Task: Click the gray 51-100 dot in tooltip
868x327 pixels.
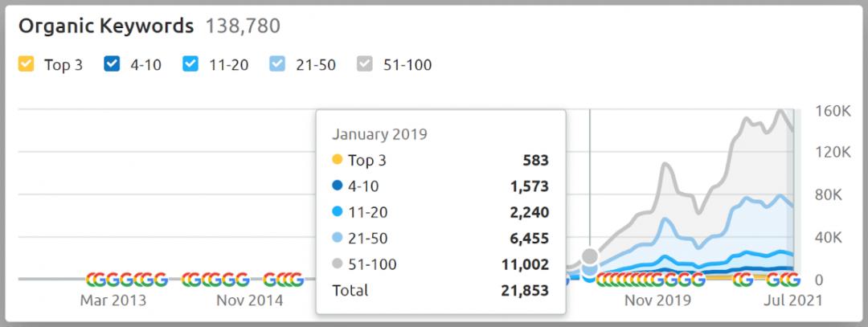Action: (x=338, y=264)
